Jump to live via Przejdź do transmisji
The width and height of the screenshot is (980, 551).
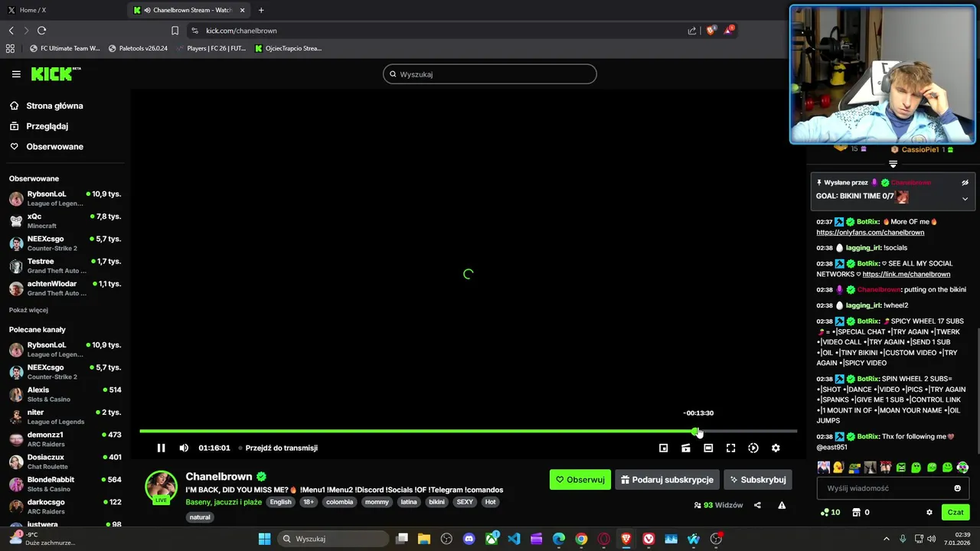click(x=281, y=448)
